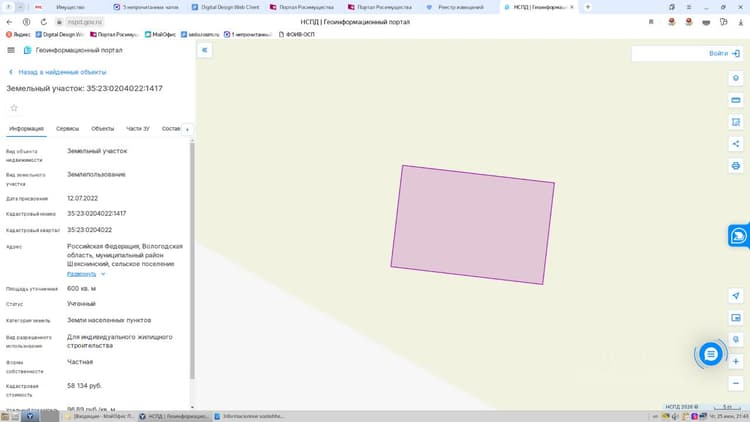Click the browser downloads icon
This screenshot has width=750, height=422.
click(740, 22)
